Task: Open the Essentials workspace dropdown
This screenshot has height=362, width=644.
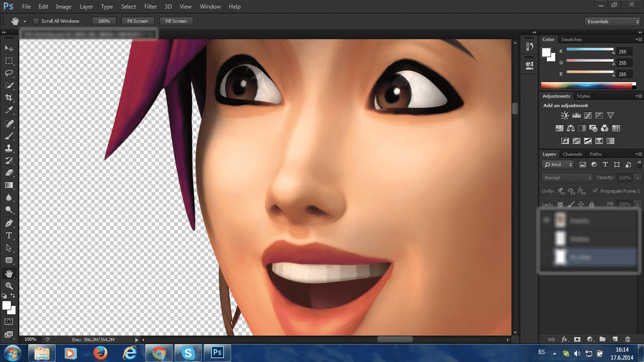Action: tap(612, 22)
